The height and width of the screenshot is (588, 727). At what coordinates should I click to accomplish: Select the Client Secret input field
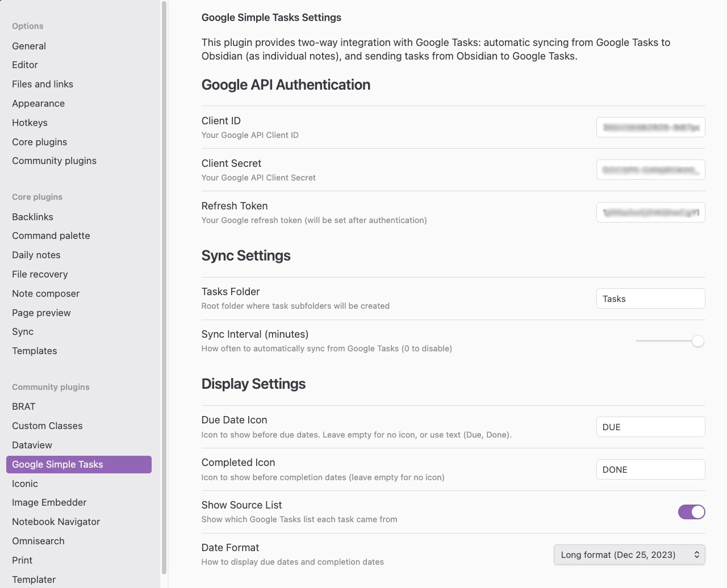[650, 170]
